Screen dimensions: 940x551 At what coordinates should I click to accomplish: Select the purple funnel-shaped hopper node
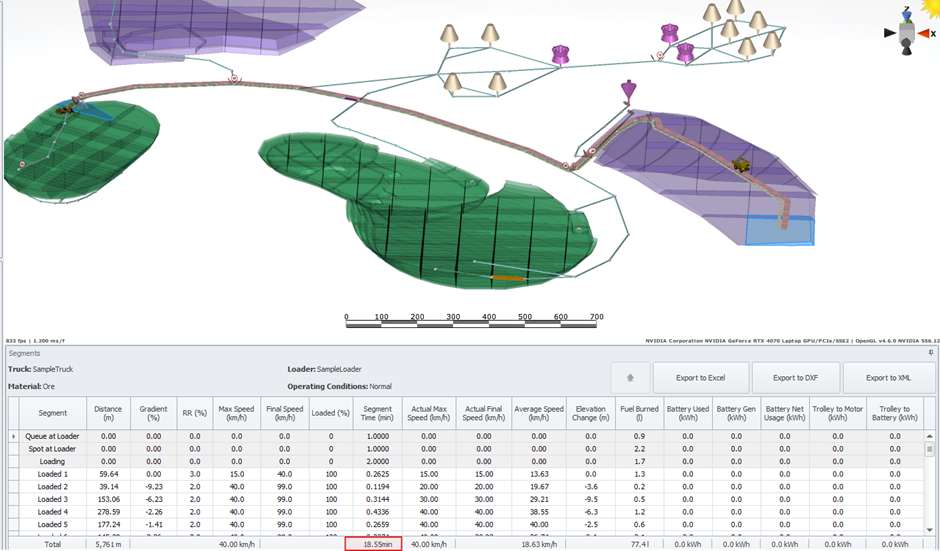[629, 92]
